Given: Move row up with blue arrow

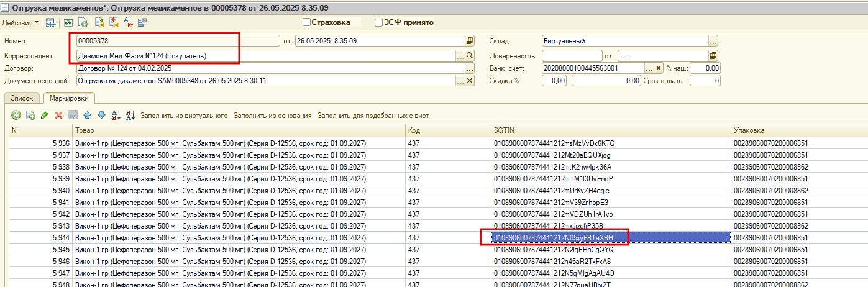Looking at the screenshot, I should [x=87, y=116].
